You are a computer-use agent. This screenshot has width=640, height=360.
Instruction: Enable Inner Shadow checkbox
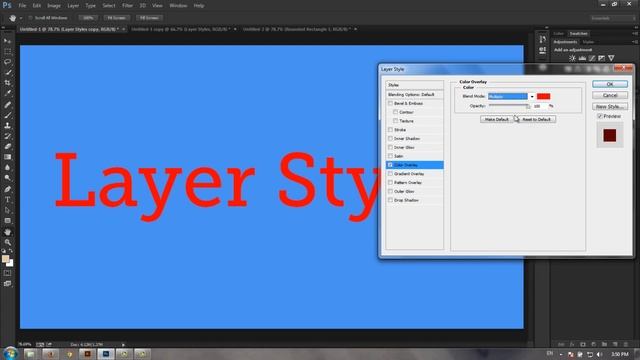[x=390, y=138]
